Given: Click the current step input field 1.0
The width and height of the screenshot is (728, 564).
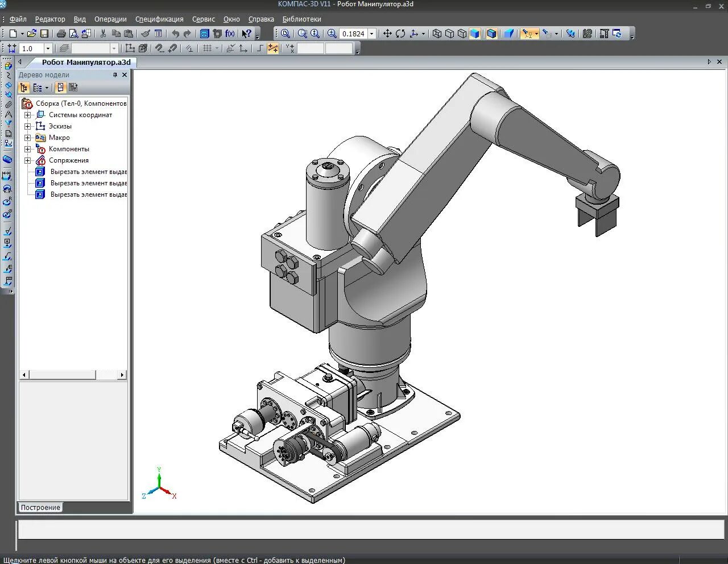Looking at the screenshot, I should pos(32,49).
